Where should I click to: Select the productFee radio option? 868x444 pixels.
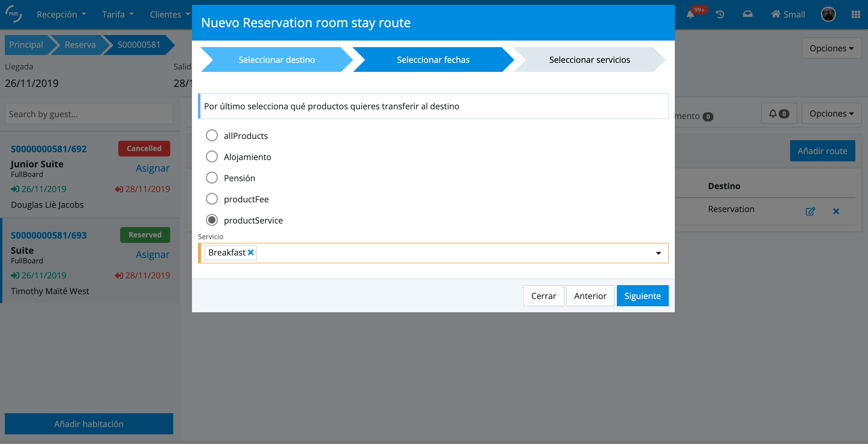pos(212,199)
